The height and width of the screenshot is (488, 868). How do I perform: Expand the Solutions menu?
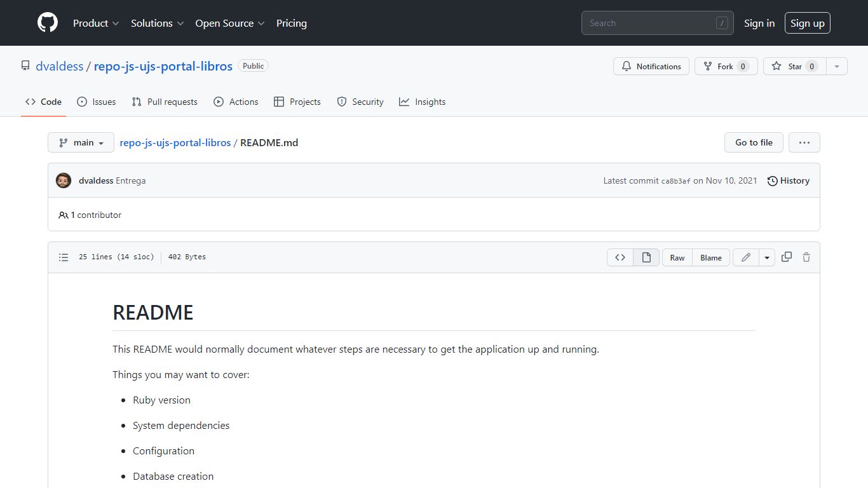[x=158, y=23]
